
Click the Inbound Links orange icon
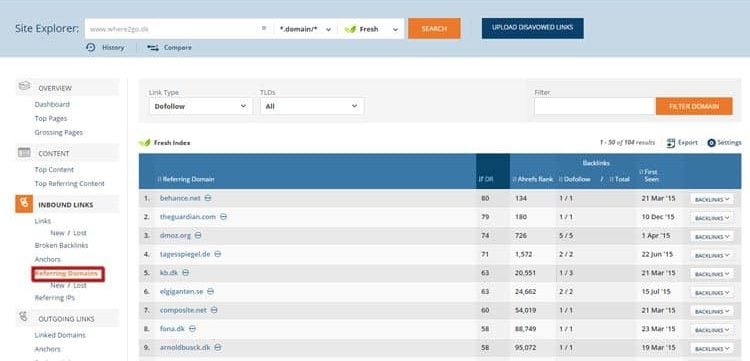(x=24, y=204)
